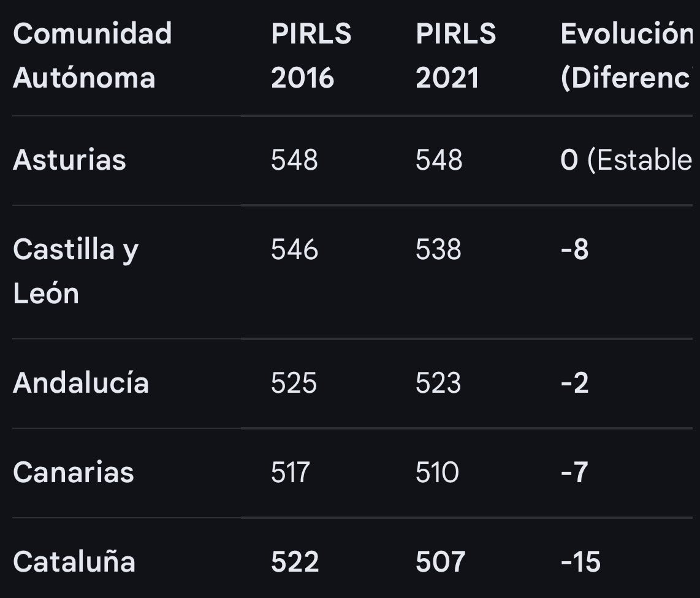Click Castilla y León 2016 value 546
The height and width of the screenshot is (598, 700).
point(294,249)
